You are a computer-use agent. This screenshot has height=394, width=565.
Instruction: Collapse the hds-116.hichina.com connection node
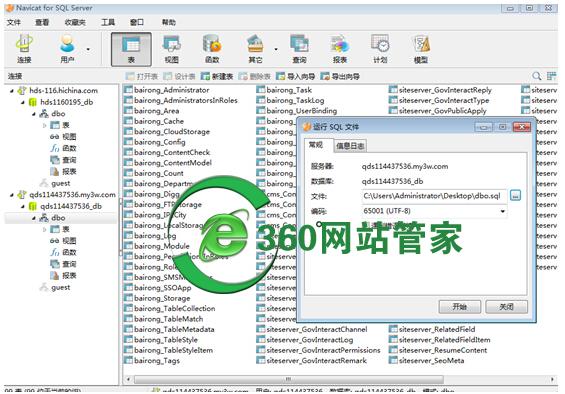click(12, 91)
